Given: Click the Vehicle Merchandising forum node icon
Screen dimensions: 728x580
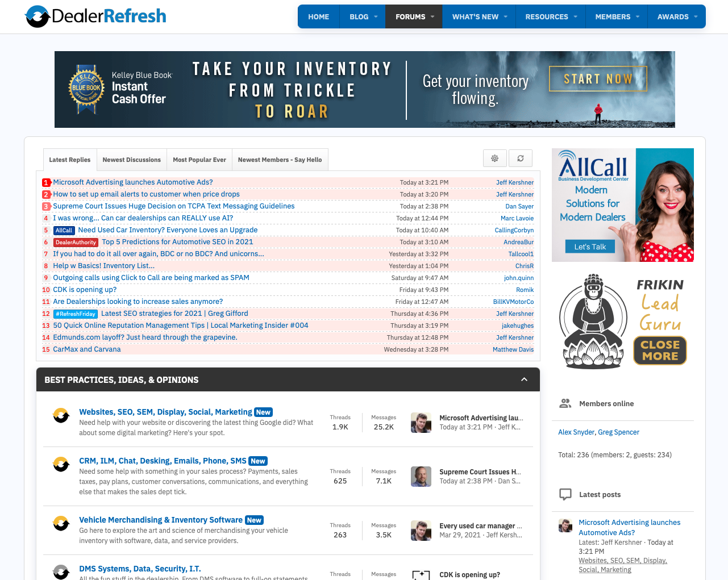Looking at the screenshot, I should (x=61, y=523).
